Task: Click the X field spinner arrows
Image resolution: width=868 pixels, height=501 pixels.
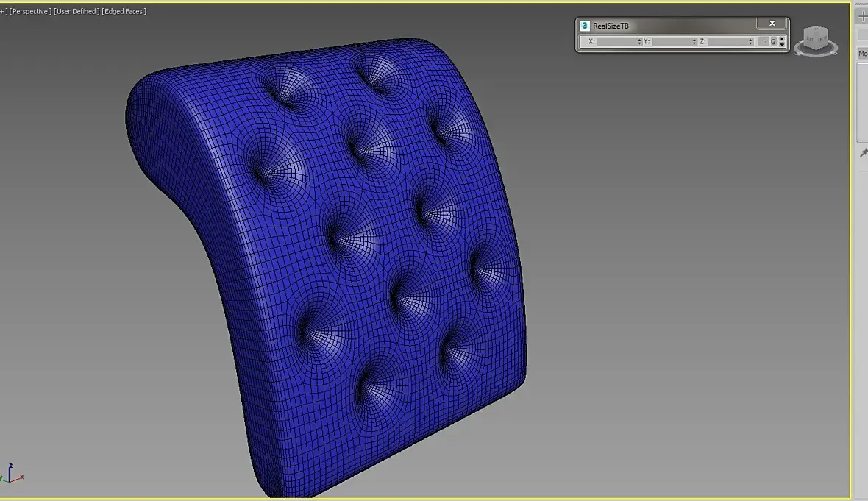Action: tap(639, 41)
